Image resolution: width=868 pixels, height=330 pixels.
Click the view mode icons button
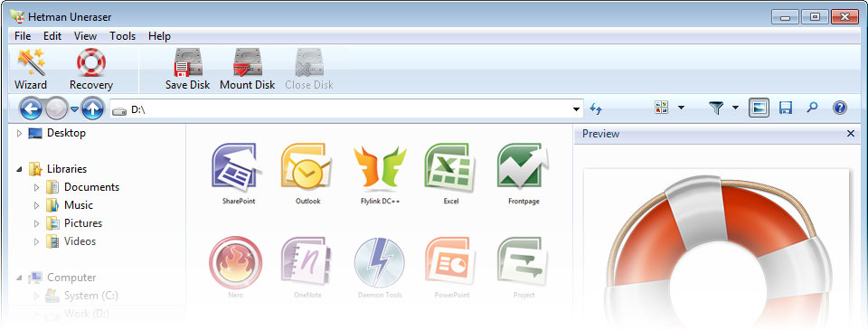pyautogui.click(x=661, y=108)
